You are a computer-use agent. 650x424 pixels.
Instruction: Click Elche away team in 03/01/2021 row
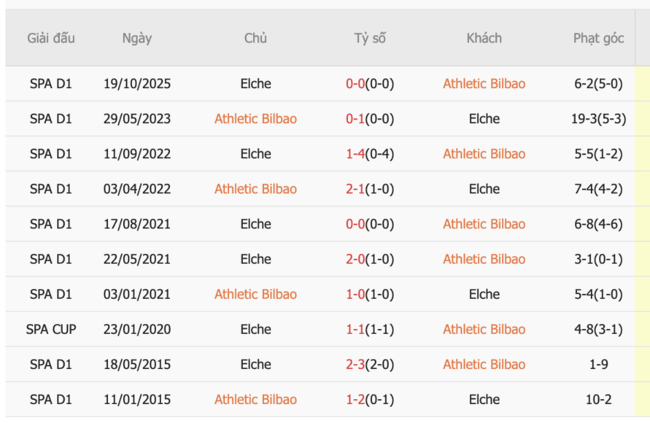point(484,294)
